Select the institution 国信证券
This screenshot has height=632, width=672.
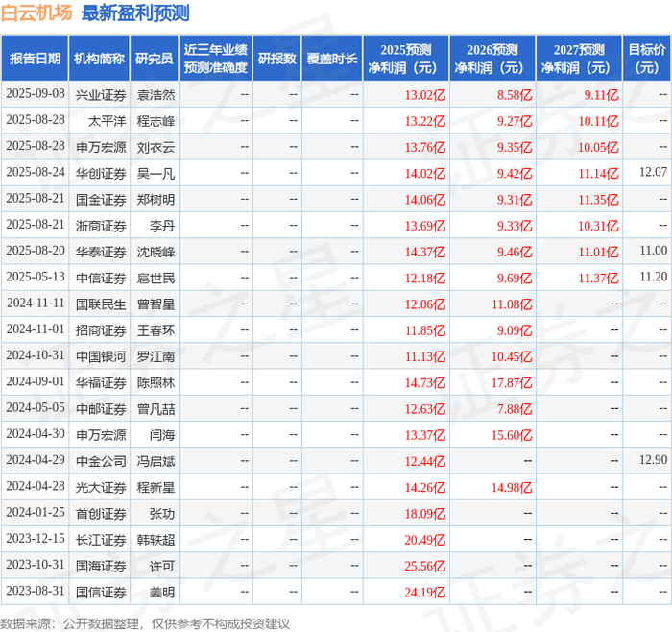click(x=101, y=592)
